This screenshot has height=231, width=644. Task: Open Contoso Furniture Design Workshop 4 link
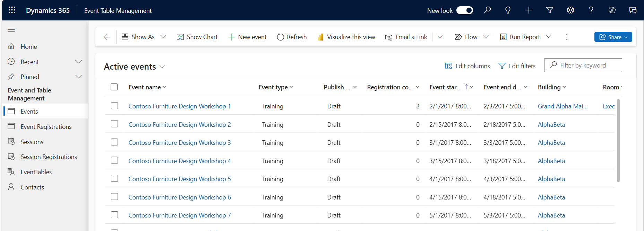pyautogui.click(x=180, y=161)
